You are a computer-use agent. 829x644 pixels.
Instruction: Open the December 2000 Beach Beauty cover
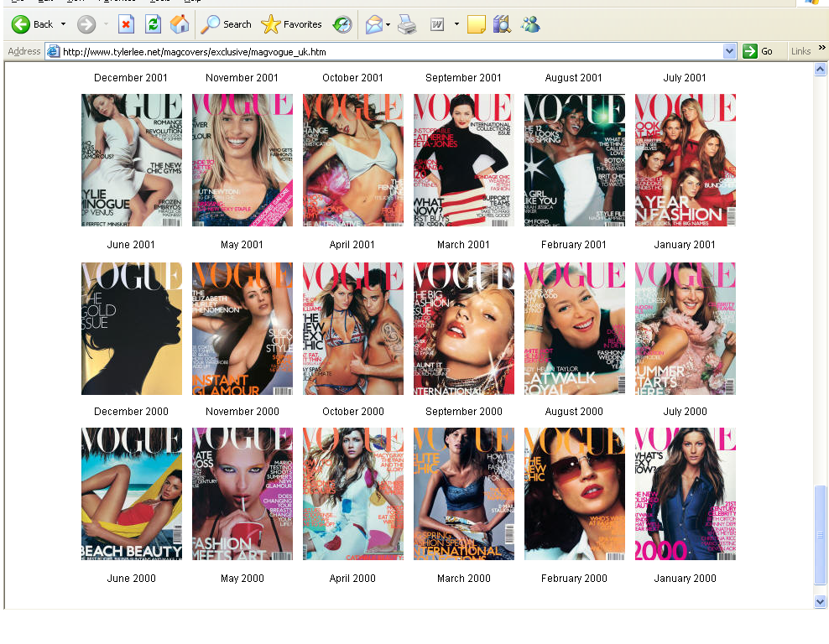click(x=132, y=494)
